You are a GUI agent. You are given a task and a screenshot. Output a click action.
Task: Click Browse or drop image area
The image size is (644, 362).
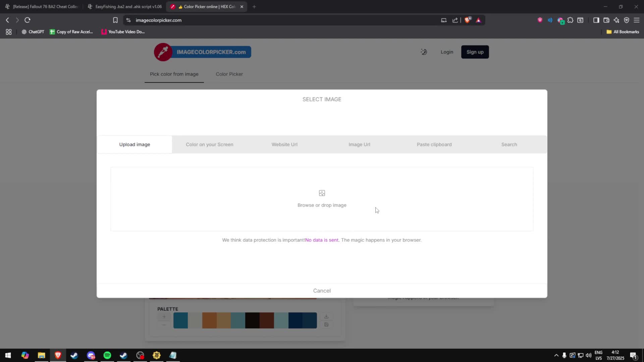click(x=322, y=199)
